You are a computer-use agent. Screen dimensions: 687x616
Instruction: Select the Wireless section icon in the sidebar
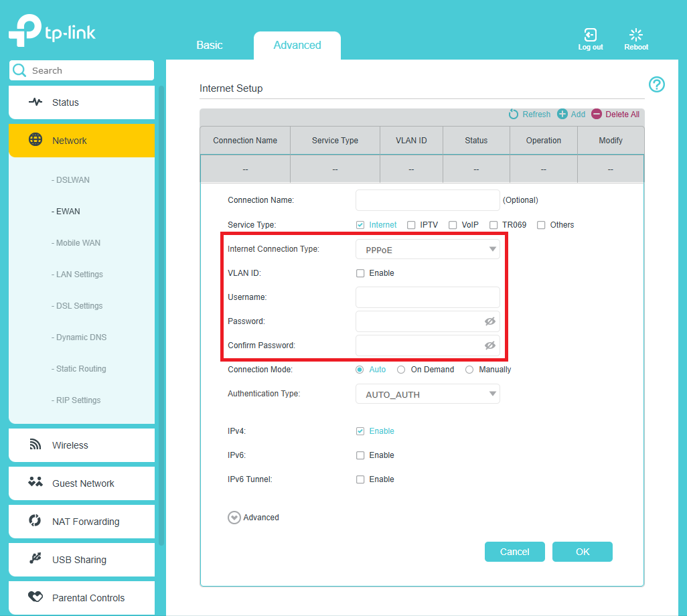click(x=34, y=445)
